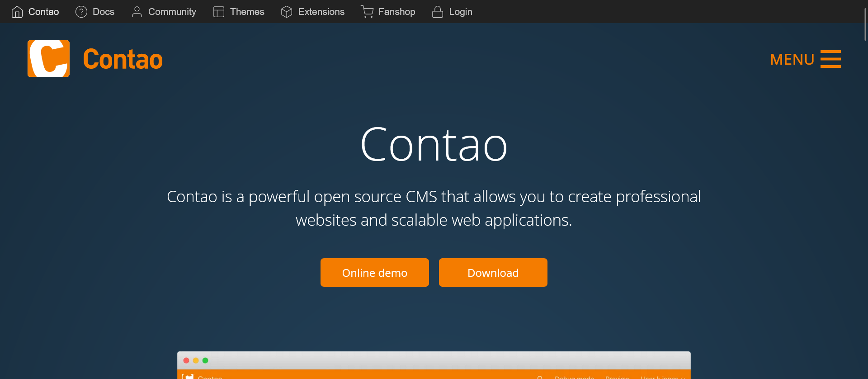This screenshot has width=868, height=379.
Task: Open the Community top bar link
Action: 172,12
